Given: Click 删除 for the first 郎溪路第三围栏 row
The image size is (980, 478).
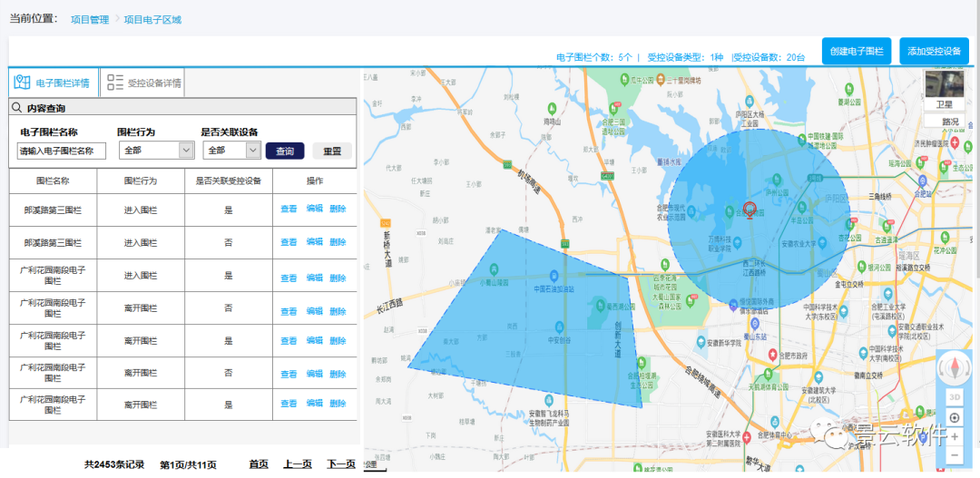Looking at the screenshot, I should (x=338, y=210).
